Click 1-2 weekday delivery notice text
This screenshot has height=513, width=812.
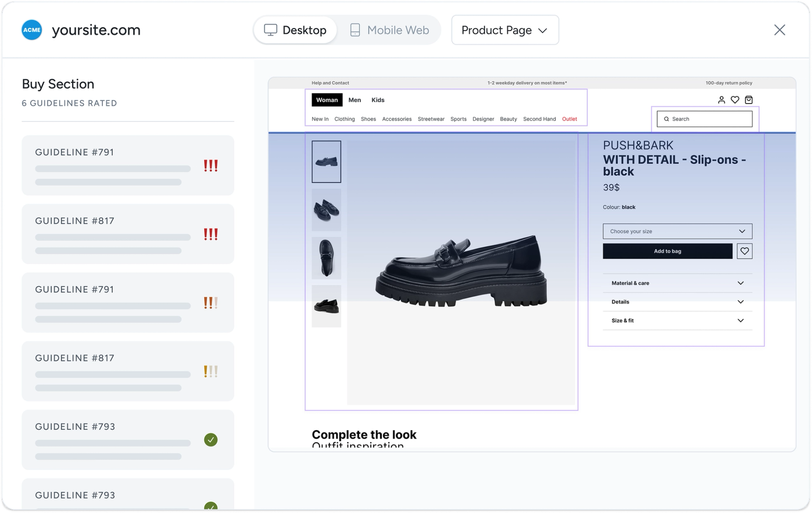coord(527,83)
